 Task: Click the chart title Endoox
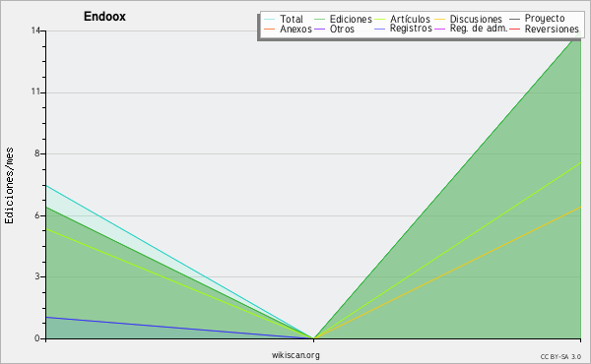(x=104, y=17)
